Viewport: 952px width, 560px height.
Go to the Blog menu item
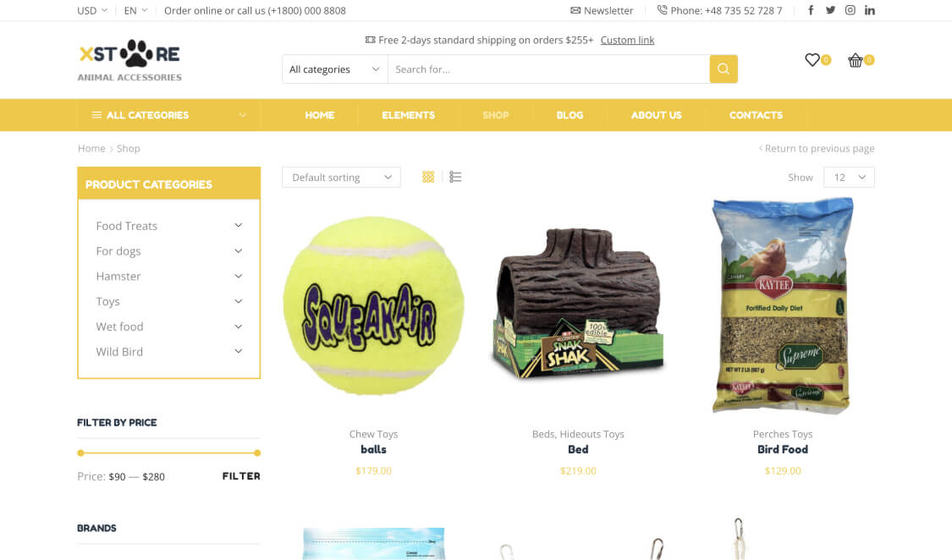point(570,115)
